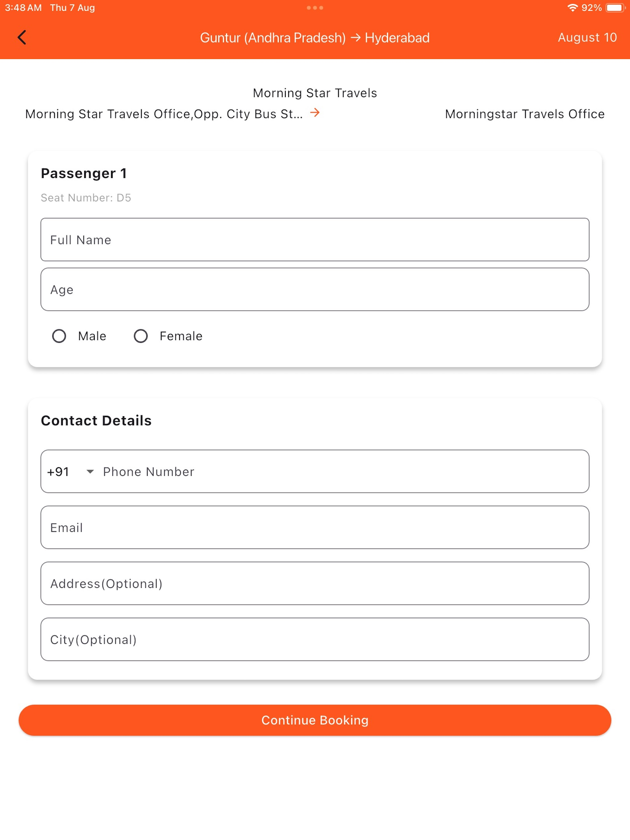Image resolution: width=630 pixels, height=840 pixels.
Task: Tap the three-dot multitasking indicator
Action: [x=315, y=8]
